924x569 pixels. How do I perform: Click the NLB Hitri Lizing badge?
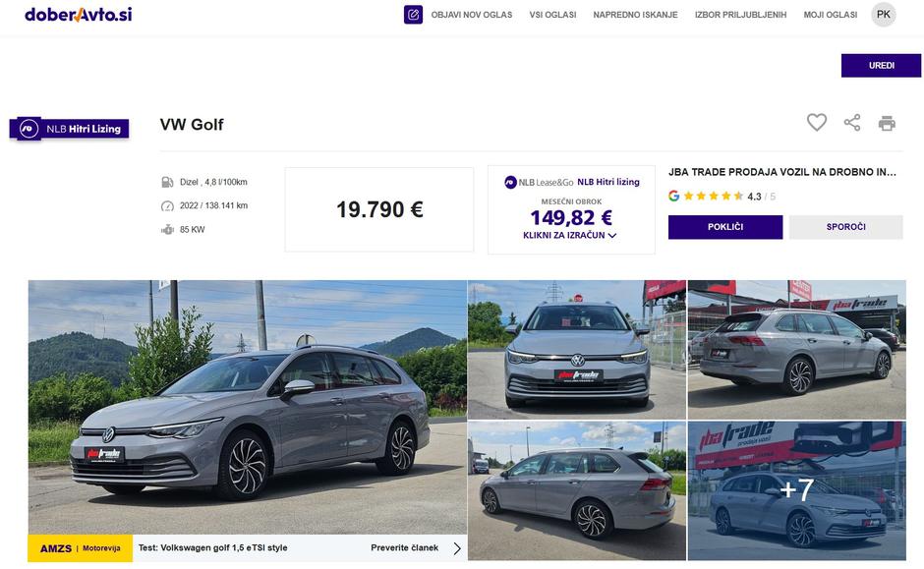pos(70,129)
